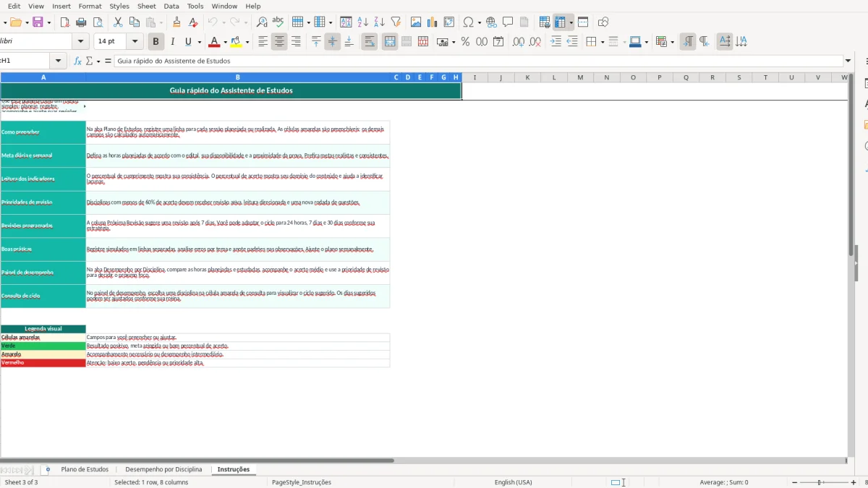Screen dimensions: 868x488
Task: Toggle Align Right
Action: 296,42
